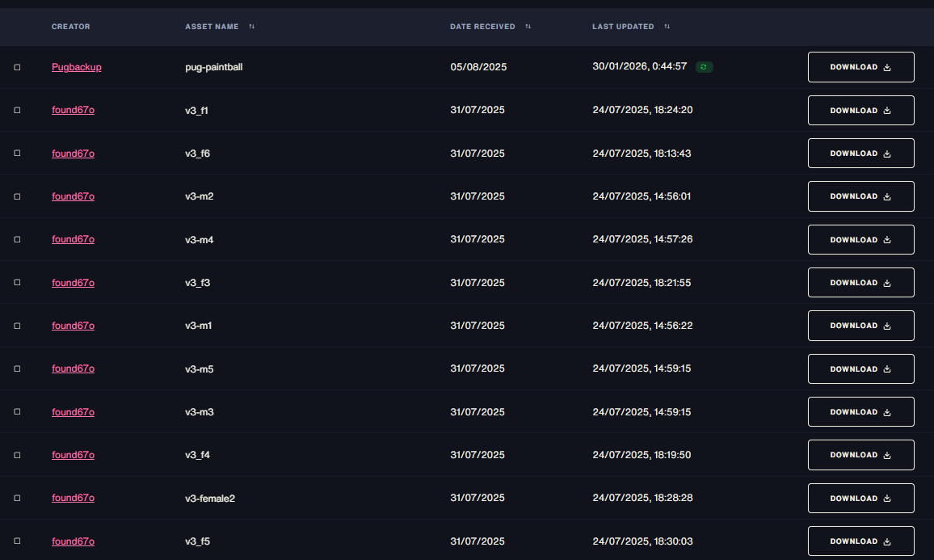Sort by Asset Name column arrows
934x560 pixels.
[x=251, y=26]
